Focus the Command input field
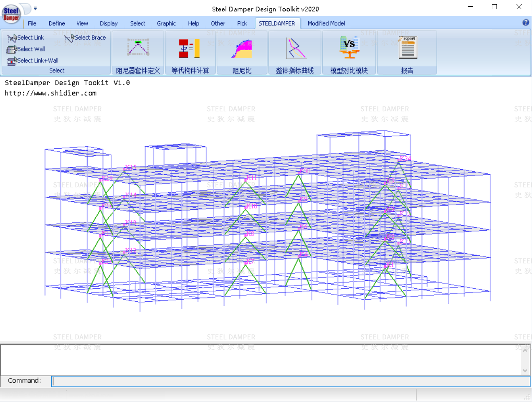532x402 pixels. point(291,381)
